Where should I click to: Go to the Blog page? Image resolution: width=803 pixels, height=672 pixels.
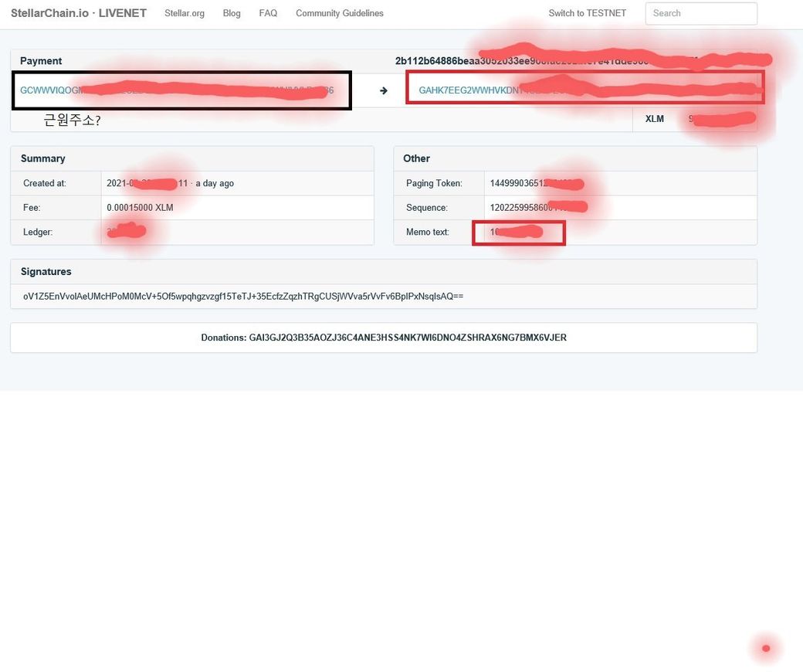[232, 13]
